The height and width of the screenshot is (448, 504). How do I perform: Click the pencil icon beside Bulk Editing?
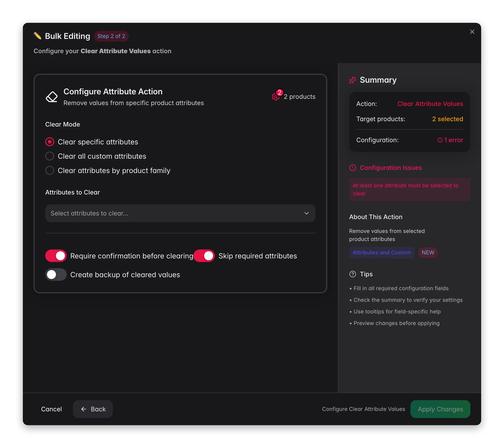[x=37, y=36]
